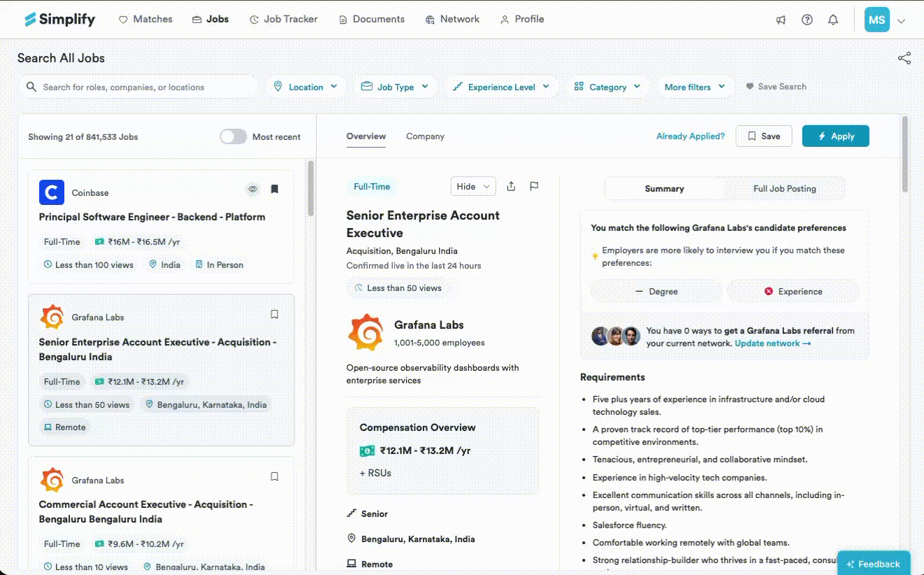Image resolution: width=924 pixels, height=575 pixels.
Task: Click the job list scrollbar
Action: click(x=311, y=189)
